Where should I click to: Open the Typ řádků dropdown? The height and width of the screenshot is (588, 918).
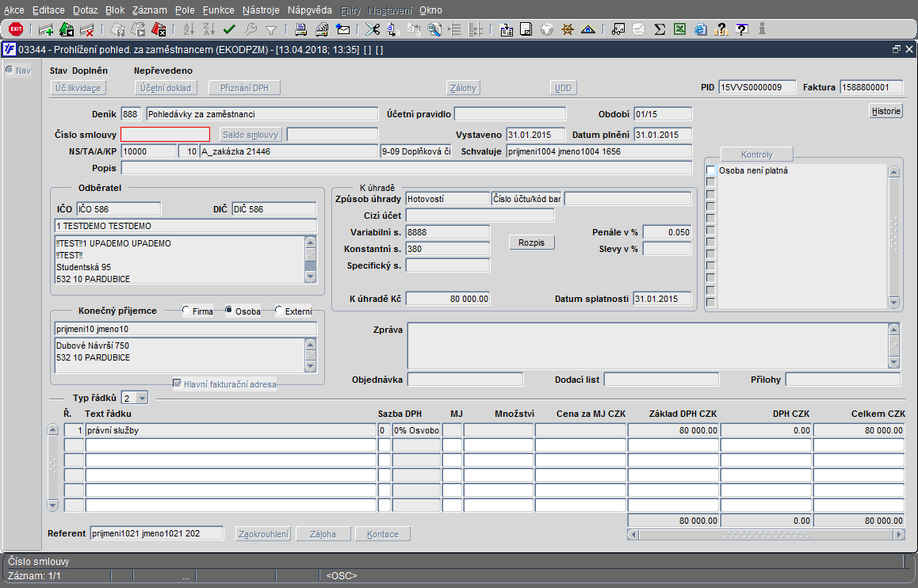coord(141,397)
